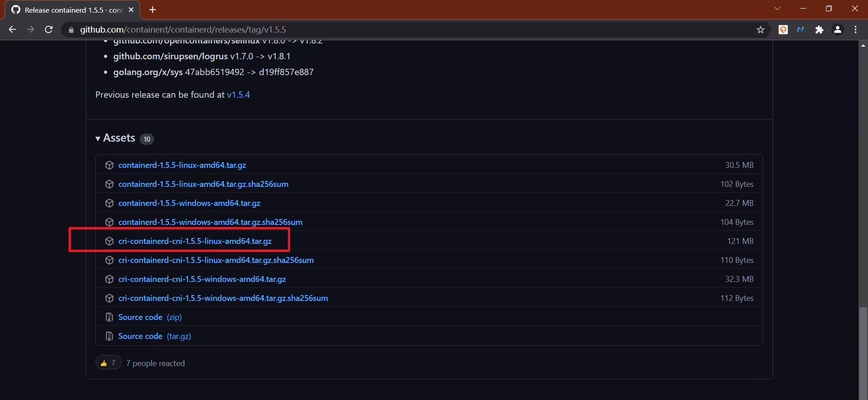Download cri-containerd-cni-1.5.5-linux-amd64.tar.gz

click(x=195, y=241)
